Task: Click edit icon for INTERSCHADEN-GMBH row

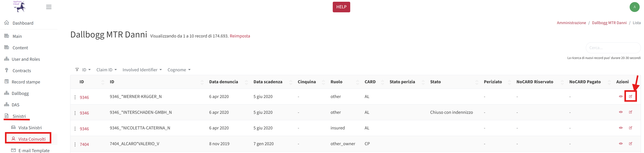Action: (630, 112)
